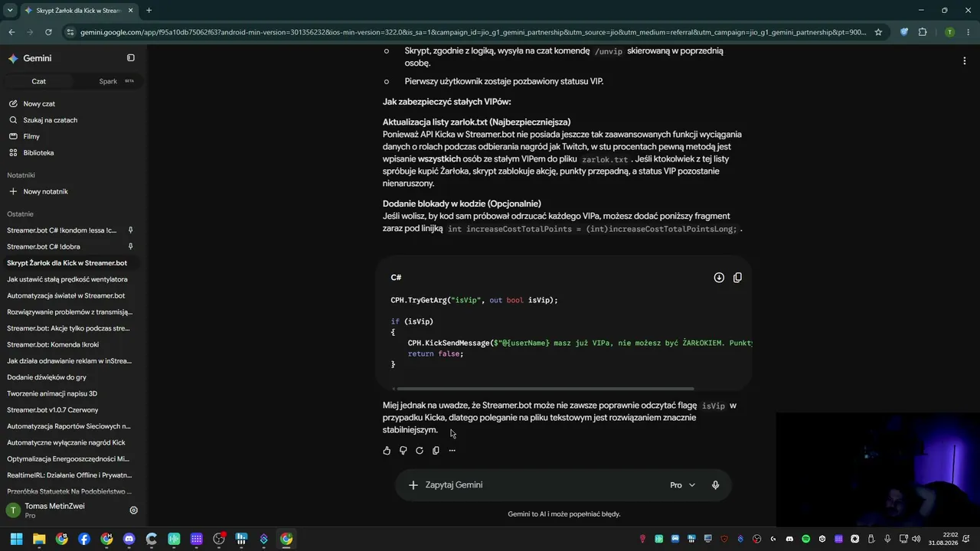This screenshot has height=551, width=980.
Task: Unpin the 'Streamer.bot C# !dobra' chat
Action: pos(131,246)
